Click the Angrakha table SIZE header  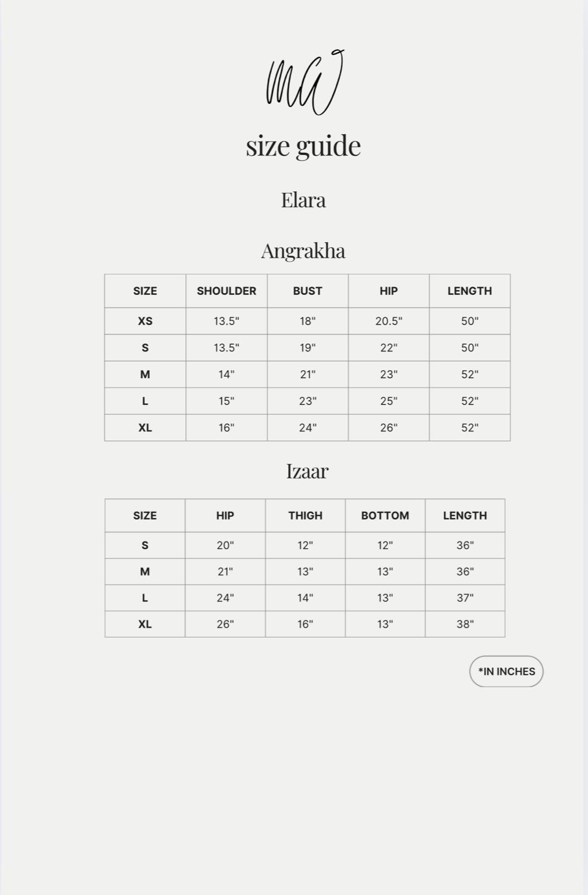(145, 291)
